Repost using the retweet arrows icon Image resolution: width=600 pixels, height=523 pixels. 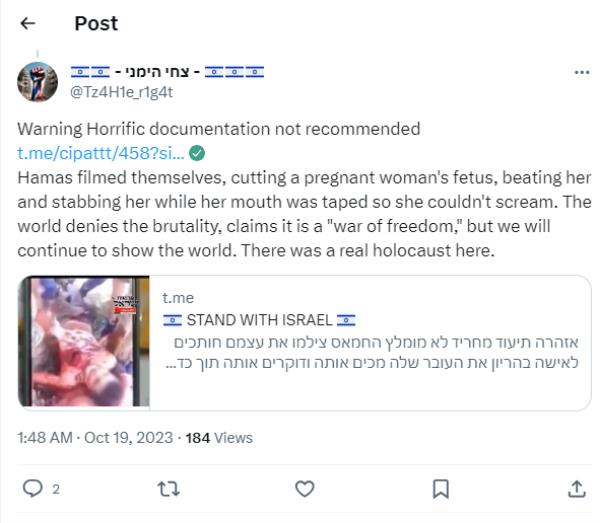169,488
